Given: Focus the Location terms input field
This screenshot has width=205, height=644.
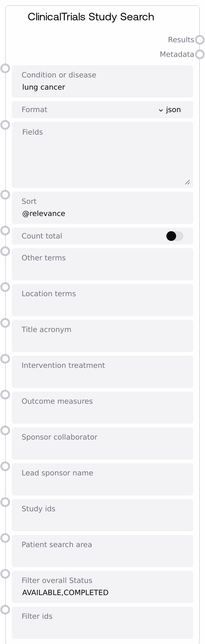Looking at the screenshot, I should (x=102, y=305).
